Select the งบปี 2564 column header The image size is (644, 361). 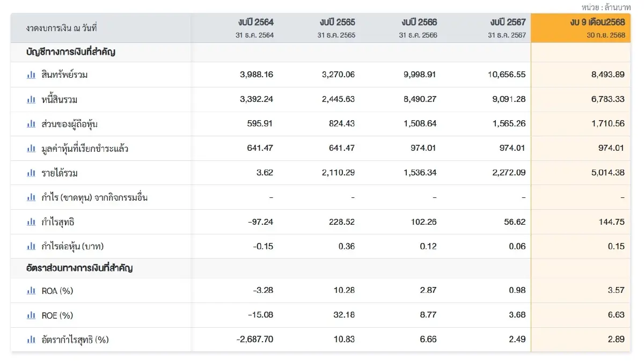click(x=255, y=23)
